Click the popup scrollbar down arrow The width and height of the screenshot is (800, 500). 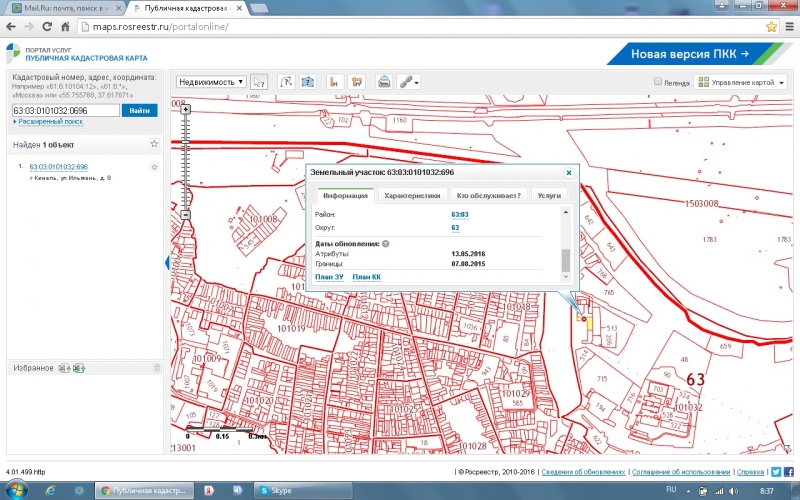[x=565, y=277]
